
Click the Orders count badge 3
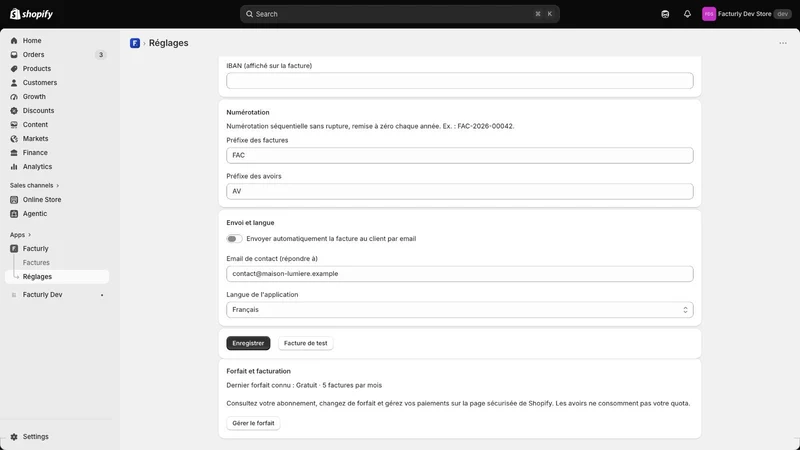pos(101,55)
